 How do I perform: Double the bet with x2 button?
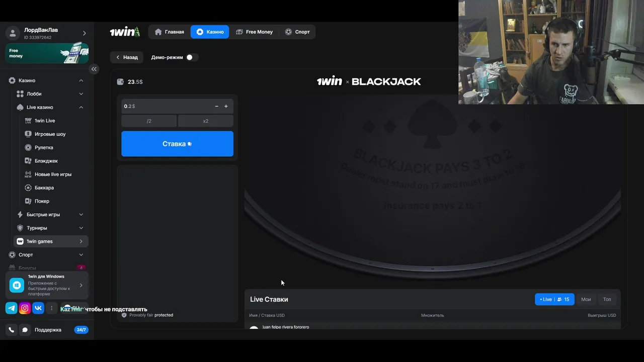click(206, 121)
